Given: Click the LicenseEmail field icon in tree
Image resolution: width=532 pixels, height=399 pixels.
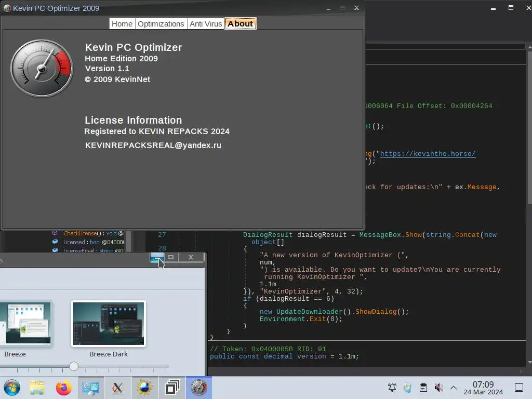Looking at the screenshot, I should [x=55, y=250].
